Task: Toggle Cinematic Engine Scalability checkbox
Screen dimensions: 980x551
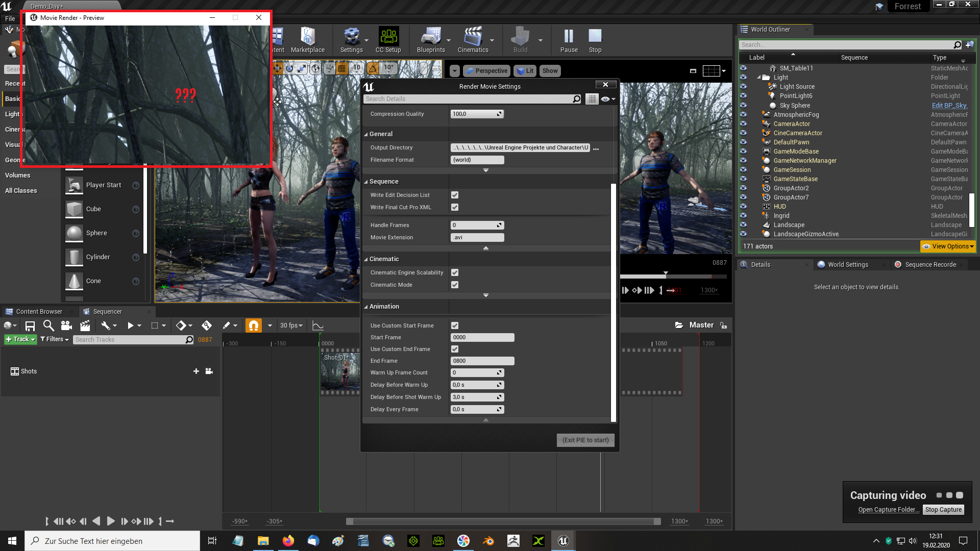Action: coord(455,272)
